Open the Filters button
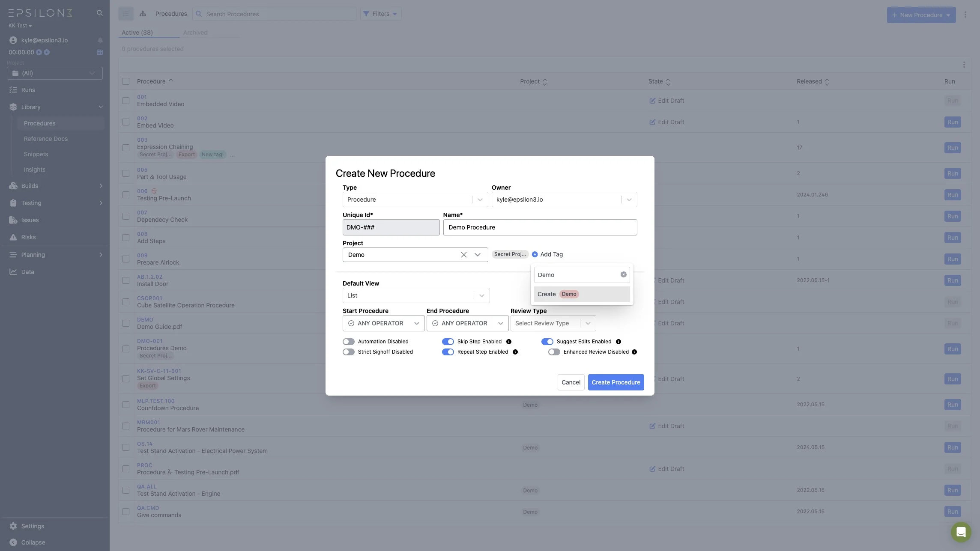 coord(380,14)
